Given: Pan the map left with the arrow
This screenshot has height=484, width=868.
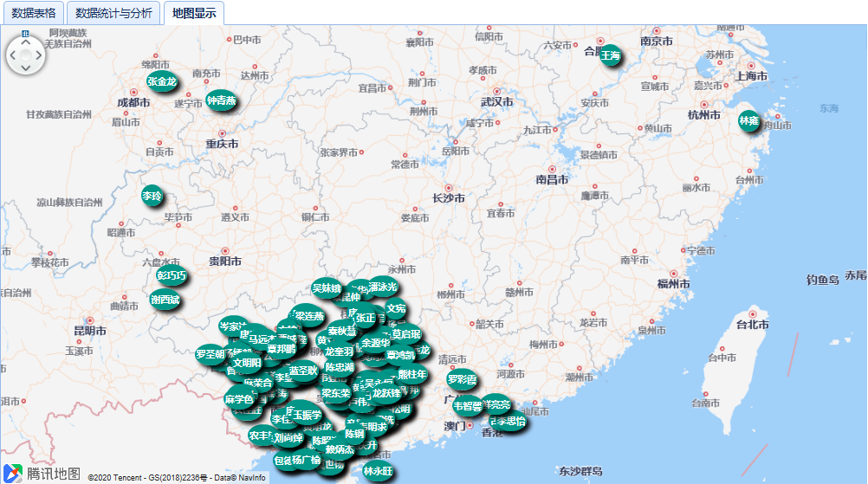Looking at the screenshot, I should 14,56.
